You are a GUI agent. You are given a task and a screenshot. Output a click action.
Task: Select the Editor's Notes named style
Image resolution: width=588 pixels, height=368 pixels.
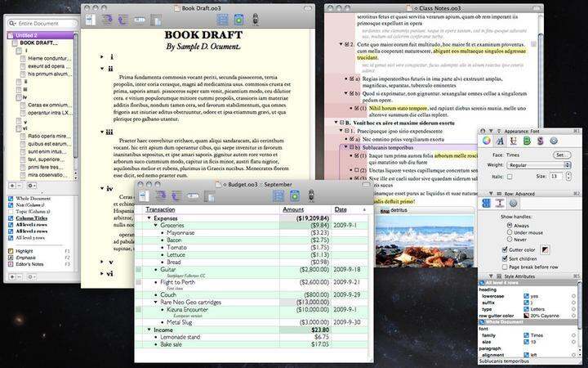point(29,264)
